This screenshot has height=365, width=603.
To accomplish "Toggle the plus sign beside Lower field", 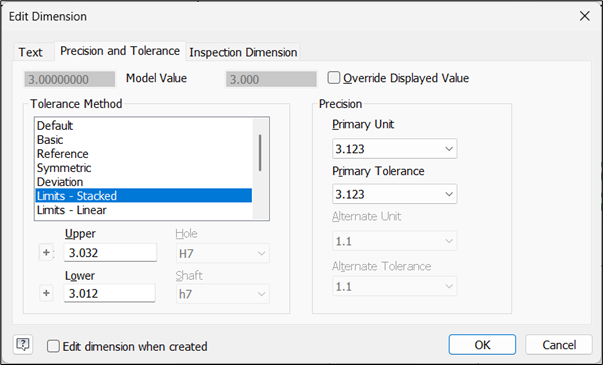I will coord(46,293).
